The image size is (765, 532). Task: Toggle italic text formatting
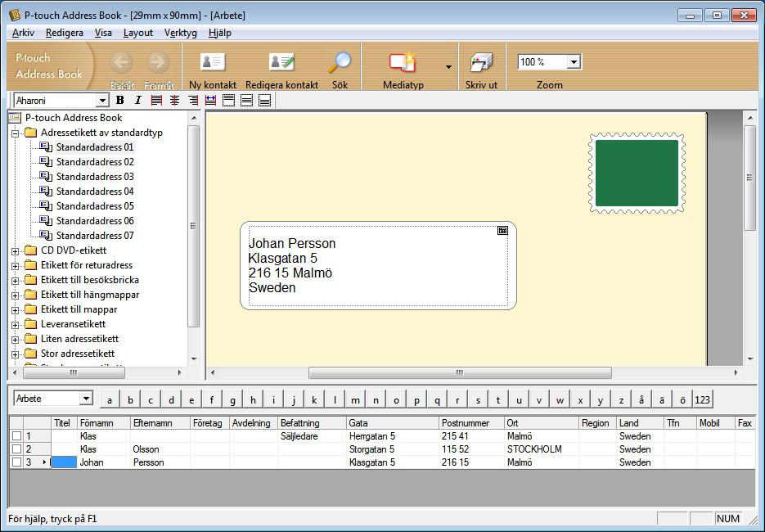tap(138, 100)
